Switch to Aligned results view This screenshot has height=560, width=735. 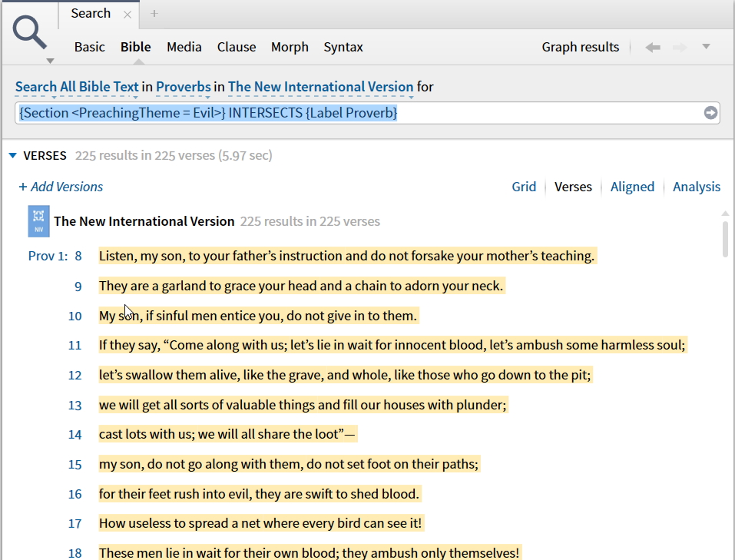[632, 187]
